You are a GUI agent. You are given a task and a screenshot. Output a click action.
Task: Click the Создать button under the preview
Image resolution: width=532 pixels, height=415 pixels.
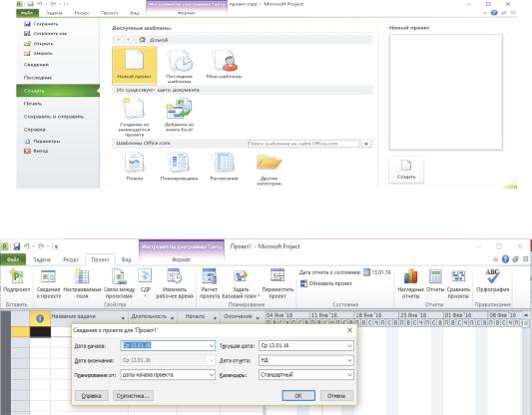tap(406, 170)
